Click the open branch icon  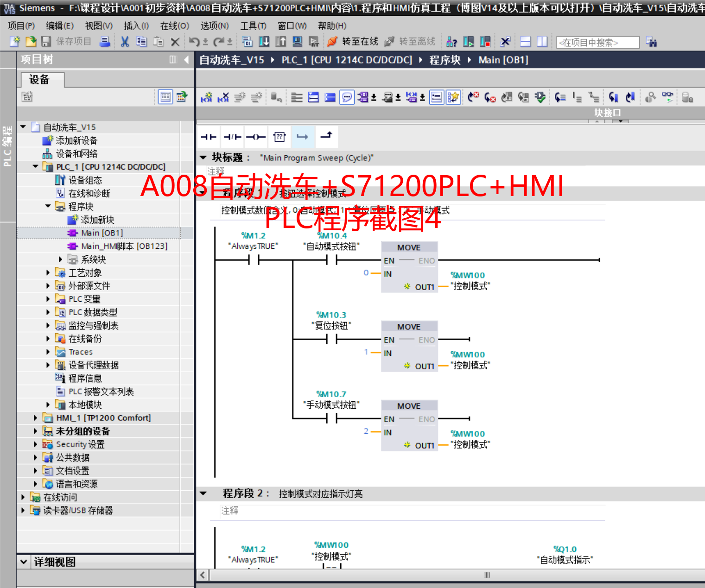click(x=303, y=137)
